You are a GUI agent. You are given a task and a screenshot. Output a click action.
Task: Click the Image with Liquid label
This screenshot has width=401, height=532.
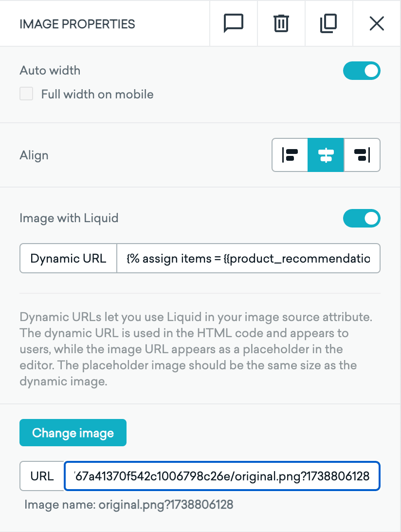pyautogui.click(x=69, y=218)
